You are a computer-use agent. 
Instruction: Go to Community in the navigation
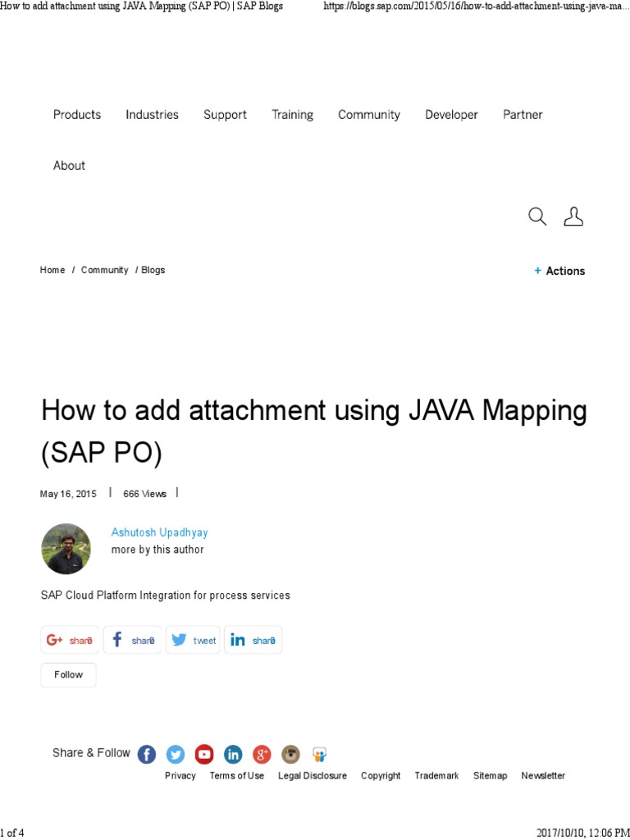pos(369,115)
